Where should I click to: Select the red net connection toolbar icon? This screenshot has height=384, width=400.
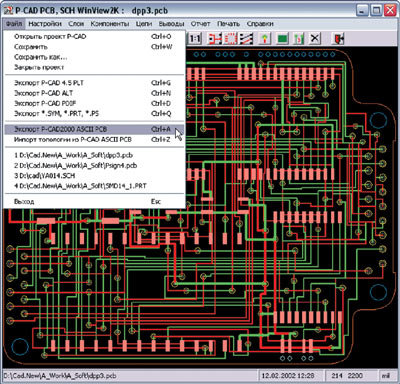coord(215,39)
